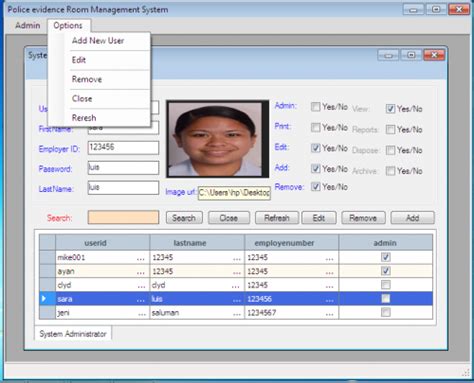The image size is (474, 383).
Task: Uncheck the Add Yes/No permission checkbox
Action: [x=315, y=169]
